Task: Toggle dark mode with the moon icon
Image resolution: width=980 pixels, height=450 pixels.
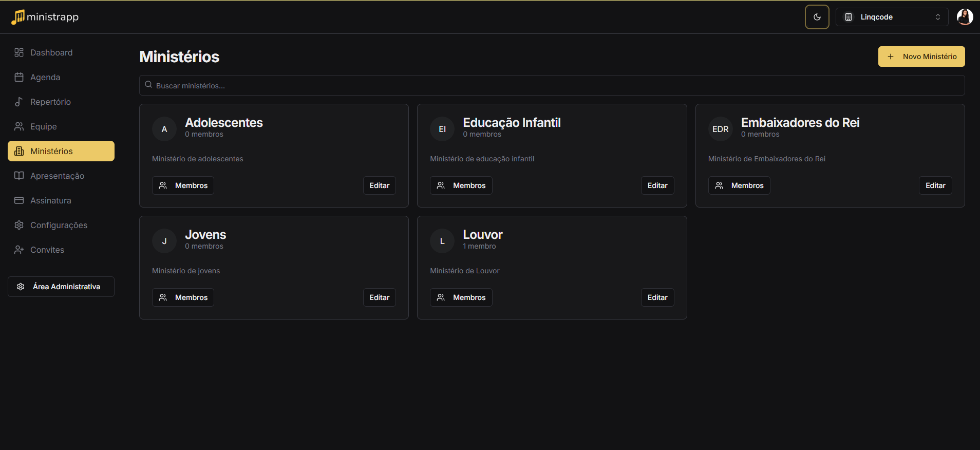Action: click(817, 17)
